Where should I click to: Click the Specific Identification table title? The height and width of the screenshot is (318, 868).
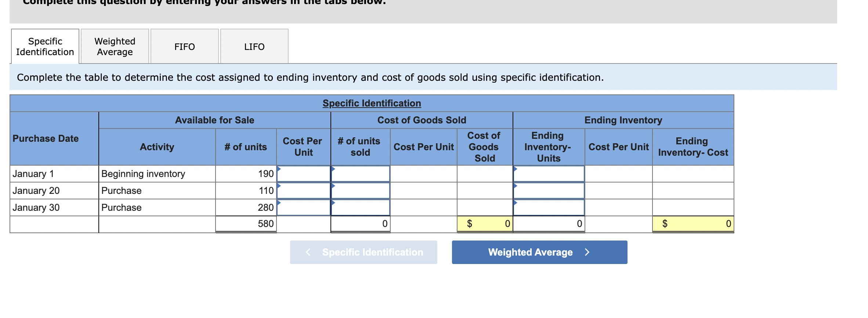[372, 103]
